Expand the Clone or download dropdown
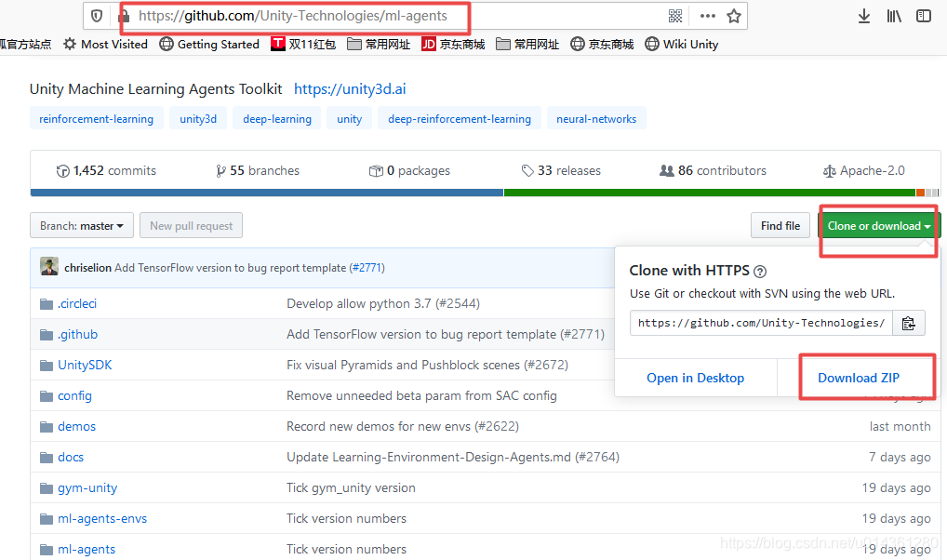 point(879,225)
